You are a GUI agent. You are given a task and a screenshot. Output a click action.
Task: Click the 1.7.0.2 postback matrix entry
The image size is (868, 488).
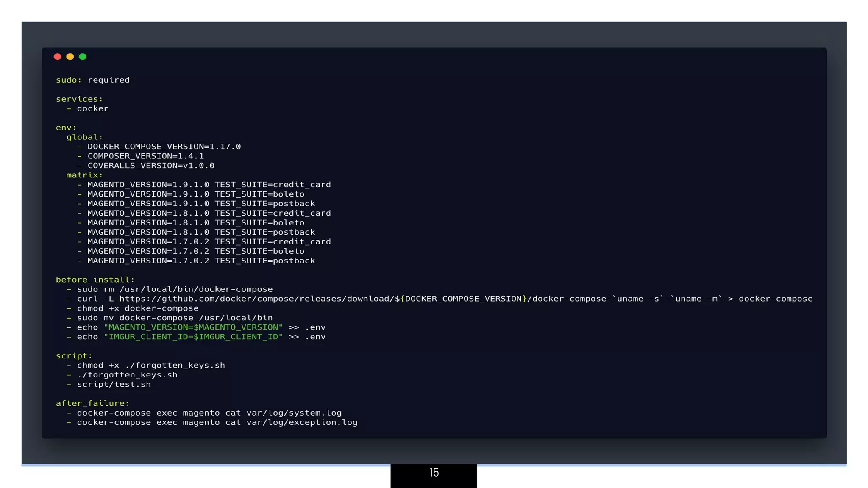pos(201,261)
